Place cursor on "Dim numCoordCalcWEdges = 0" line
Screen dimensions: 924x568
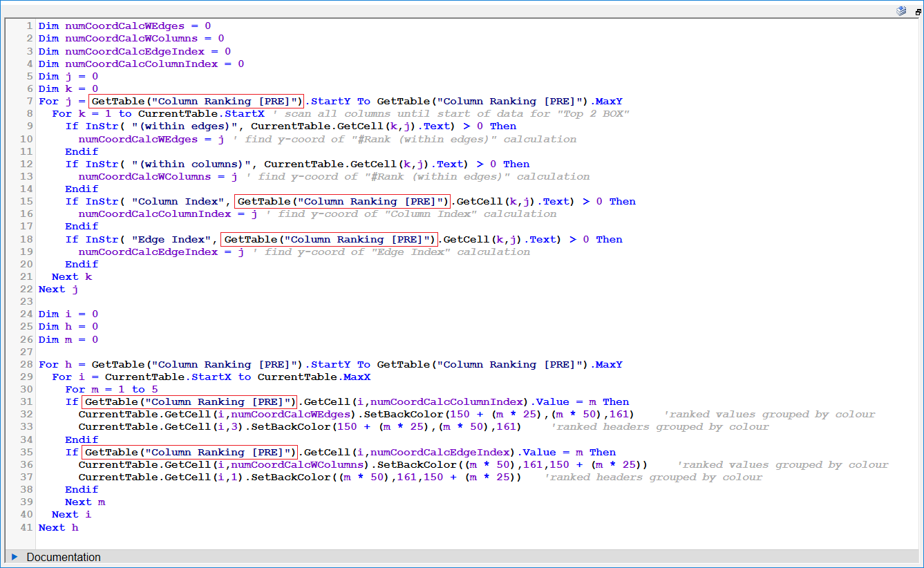124,26
